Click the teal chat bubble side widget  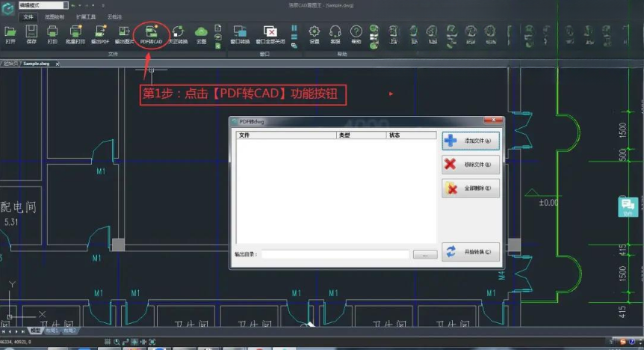click(628, 207)
